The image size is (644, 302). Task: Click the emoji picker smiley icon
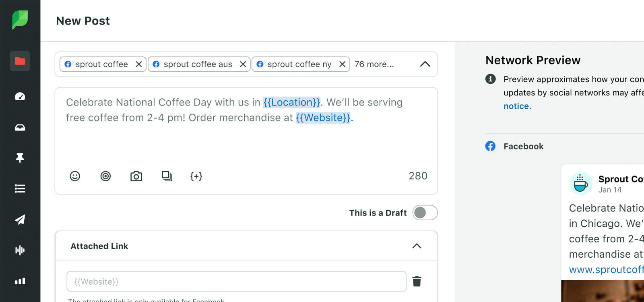[75, 176]
